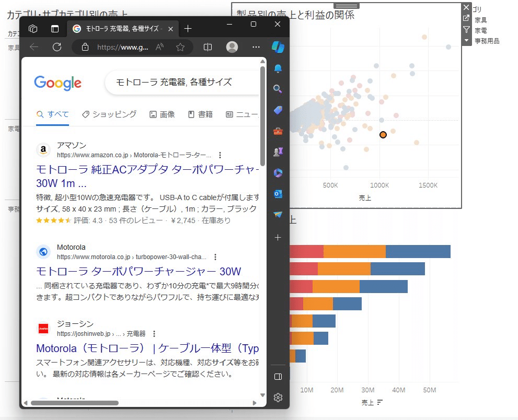The image size is (518, 420).
Task: Open Edge Settings and more menu
Action: coord(256,47)
